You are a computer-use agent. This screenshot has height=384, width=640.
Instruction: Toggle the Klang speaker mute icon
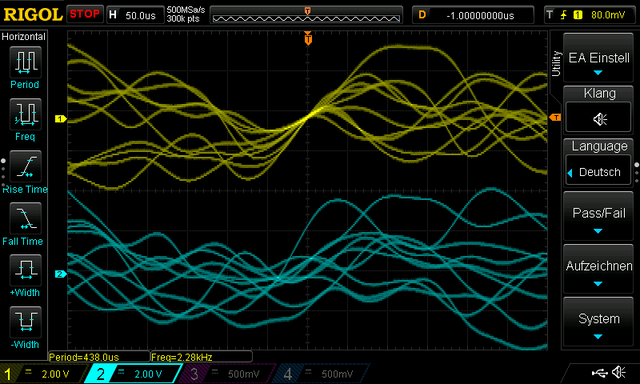click(599, 119)
